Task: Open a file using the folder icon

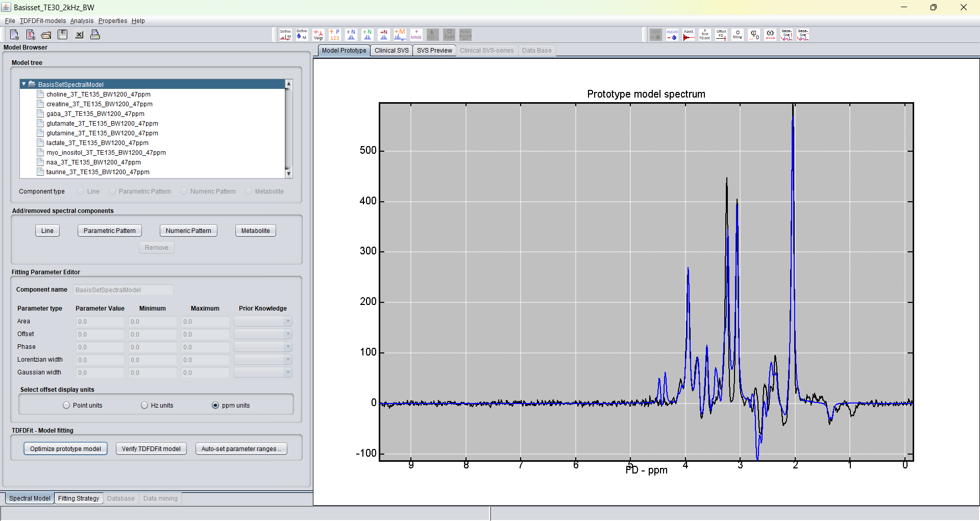Action: 46,35
